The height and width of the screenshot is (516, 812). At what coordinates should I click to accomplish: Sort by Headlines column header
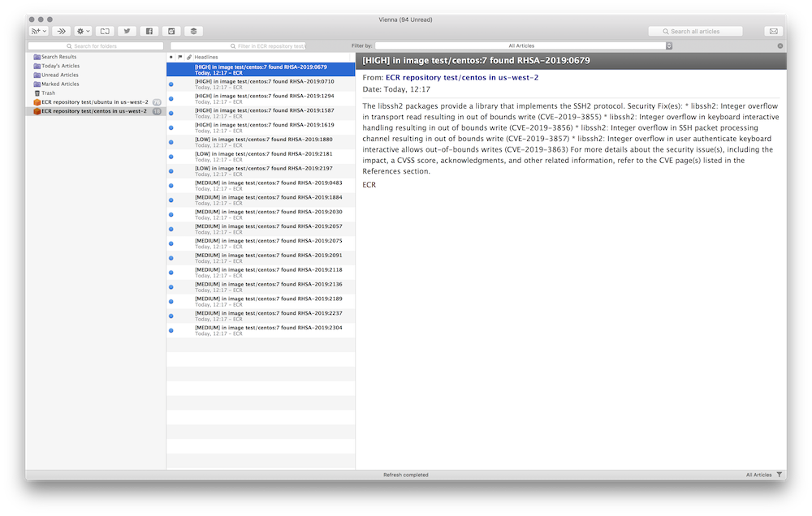point(206,57)
